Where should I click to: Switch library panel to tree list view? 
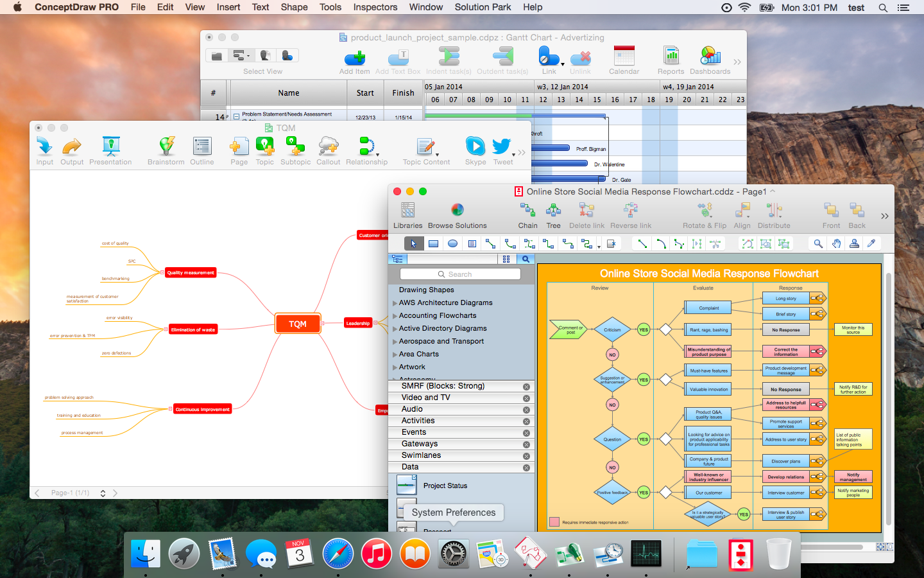pyautogui.click(x=398, y=259)
